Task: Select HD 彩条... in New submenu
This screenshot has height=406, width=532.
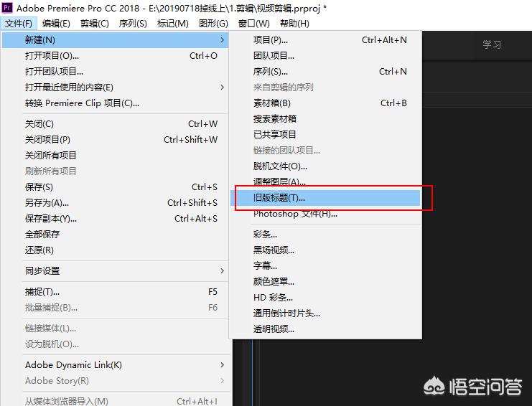Action: tap(325, 298)
